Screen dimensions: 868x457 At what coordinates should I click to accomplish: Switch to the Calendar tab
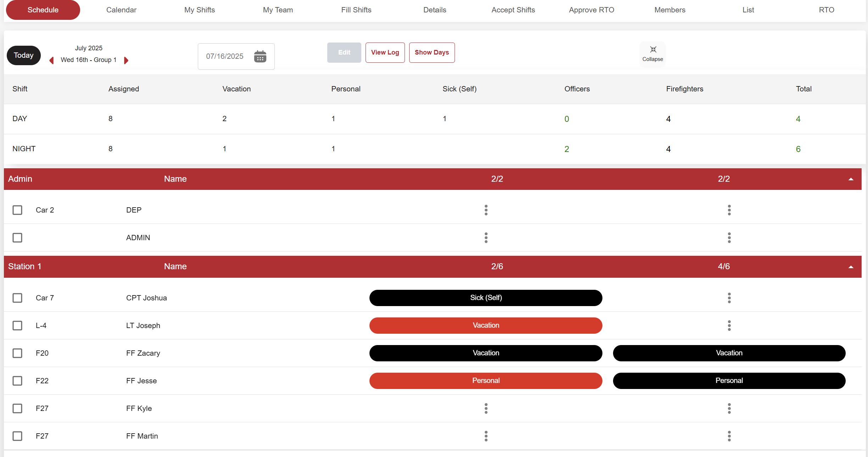(x=121, y=10)
